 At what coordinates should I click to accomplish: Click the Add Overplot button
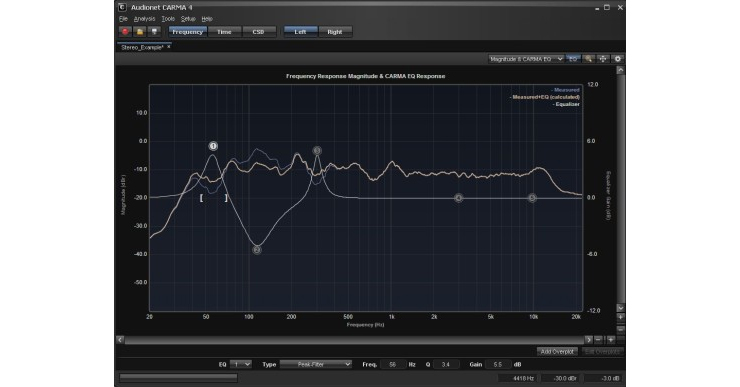tap(557, 352)
